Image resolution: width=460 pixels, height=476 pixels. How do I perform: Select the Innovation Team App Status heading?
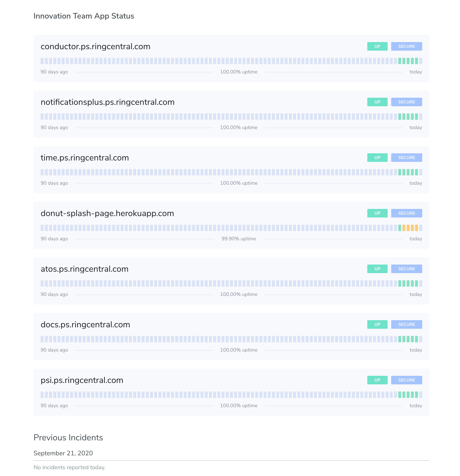(84, 16)
